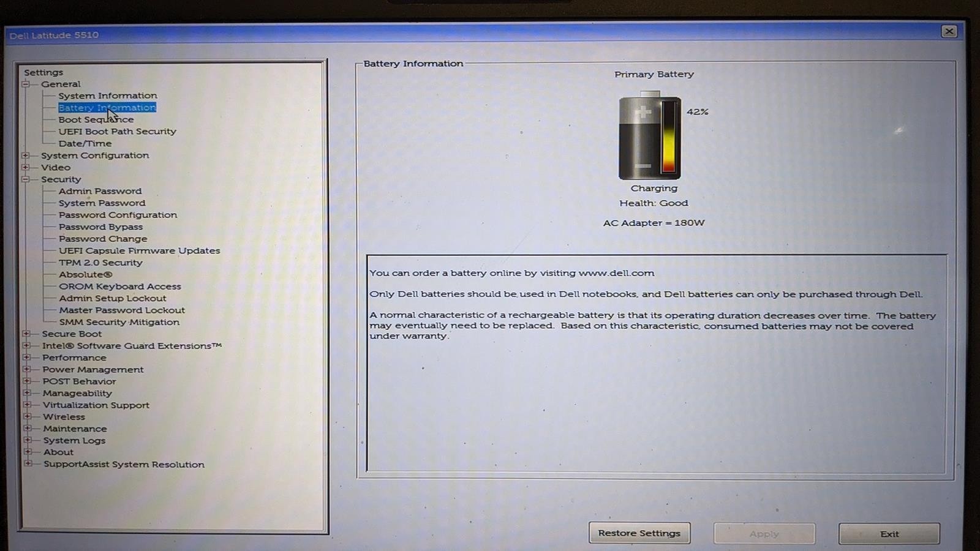Image resolution: width=980 pixels, height=551 pixels.
Task: Expand the Manageability node
Action: coord(27,393)
